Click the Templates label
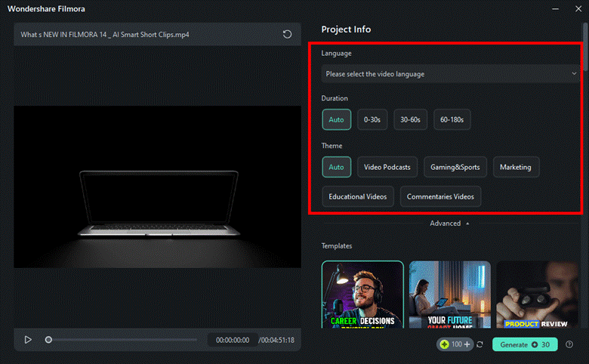 click(337, 245)
